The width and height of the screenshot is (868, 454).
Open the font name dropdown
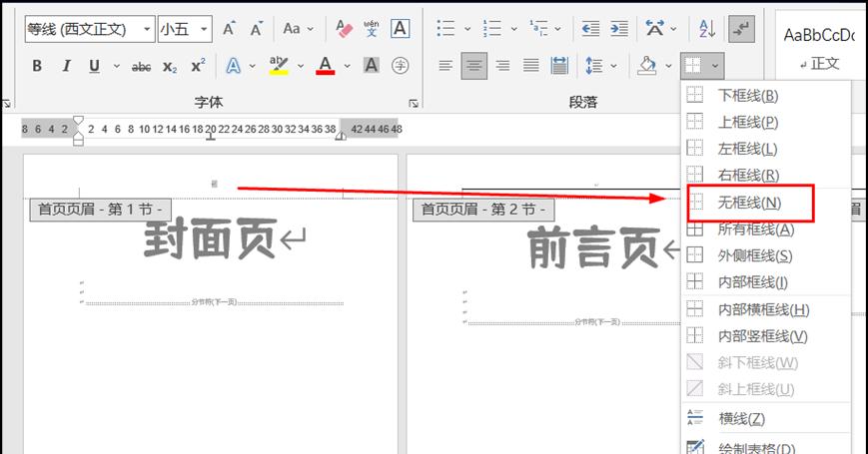pyautogui.click(x=147, y=29)
